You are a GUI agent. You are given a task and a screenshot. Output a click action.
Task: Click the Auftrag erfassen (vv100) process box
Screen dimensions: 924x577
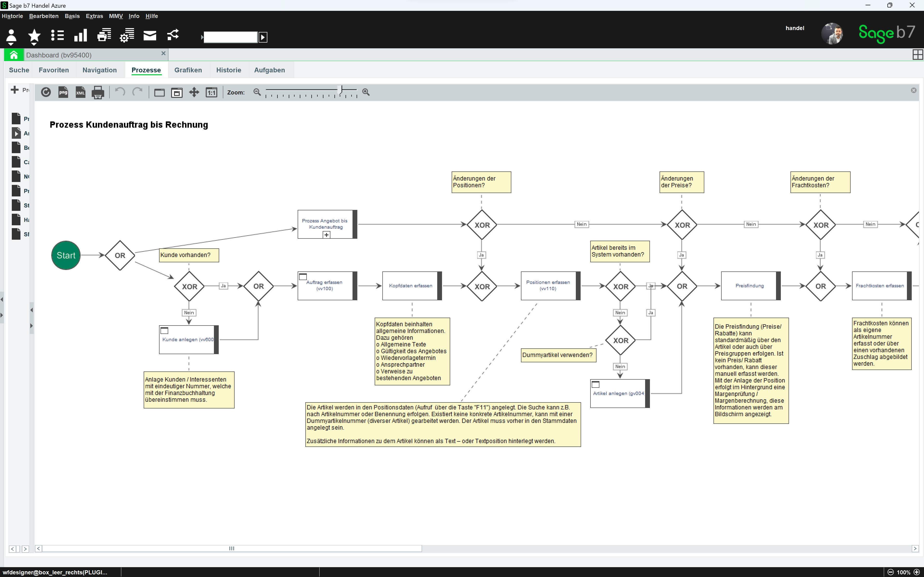[x=325, y=286]
